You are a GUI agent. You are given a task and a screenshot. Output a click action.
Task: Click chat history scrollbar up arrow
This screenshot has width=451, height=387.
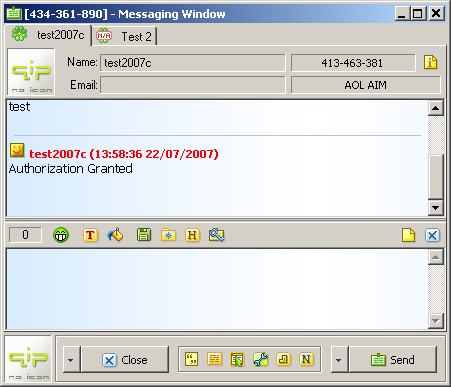435,108
